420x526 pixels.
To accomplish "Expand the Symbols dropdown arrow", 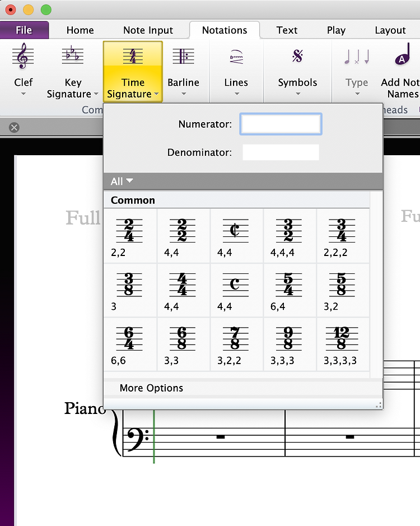I will (x=298, y=94).
